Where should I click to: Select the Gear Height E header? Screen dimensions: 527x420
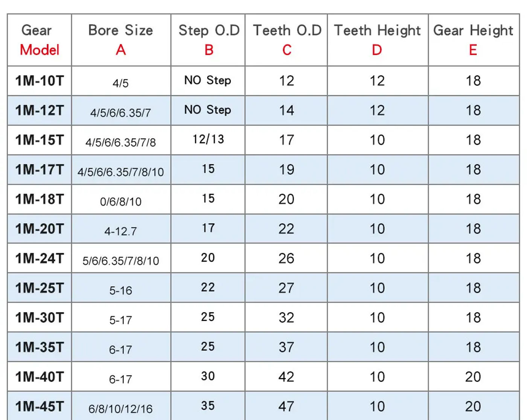(x=474, y=40)
